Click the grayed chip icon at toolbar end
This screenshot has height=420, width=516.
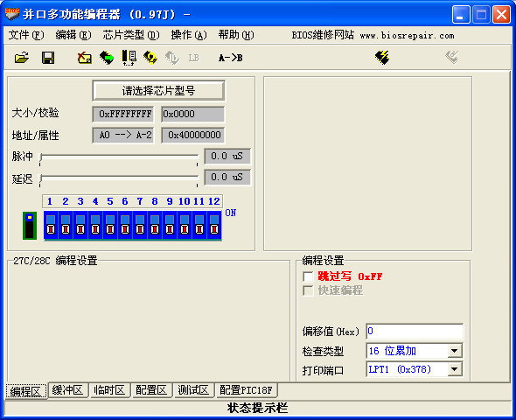pos(452,57)
